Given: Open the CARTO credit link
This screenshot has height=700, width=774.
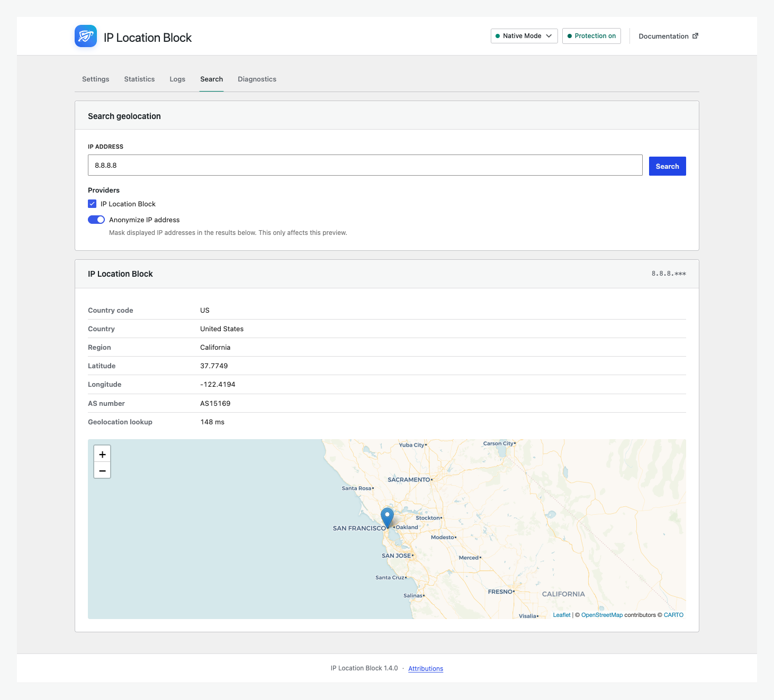Looking at the screenshot, I should point(673,615).
